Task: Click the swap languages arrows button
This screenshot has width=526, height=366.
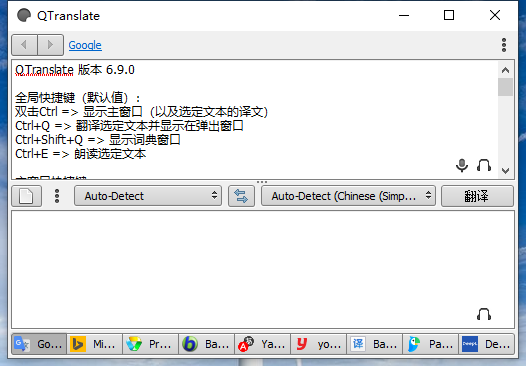Action: tap(241, 196)
